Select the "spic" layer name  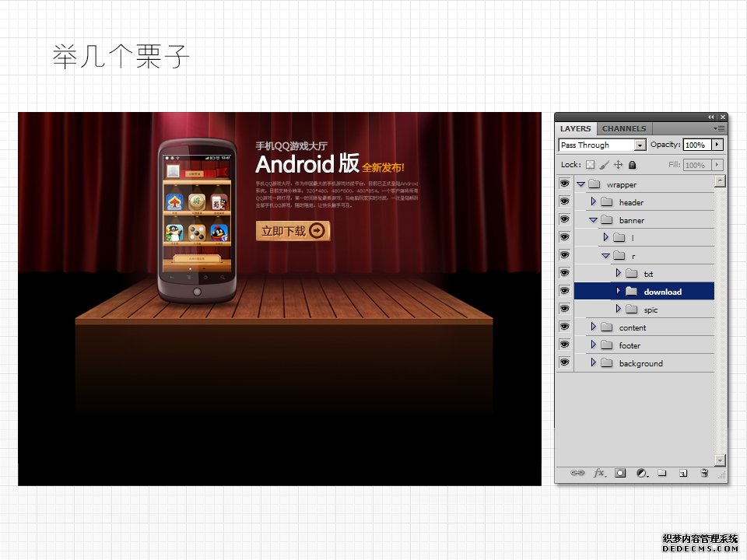[651, 310]
